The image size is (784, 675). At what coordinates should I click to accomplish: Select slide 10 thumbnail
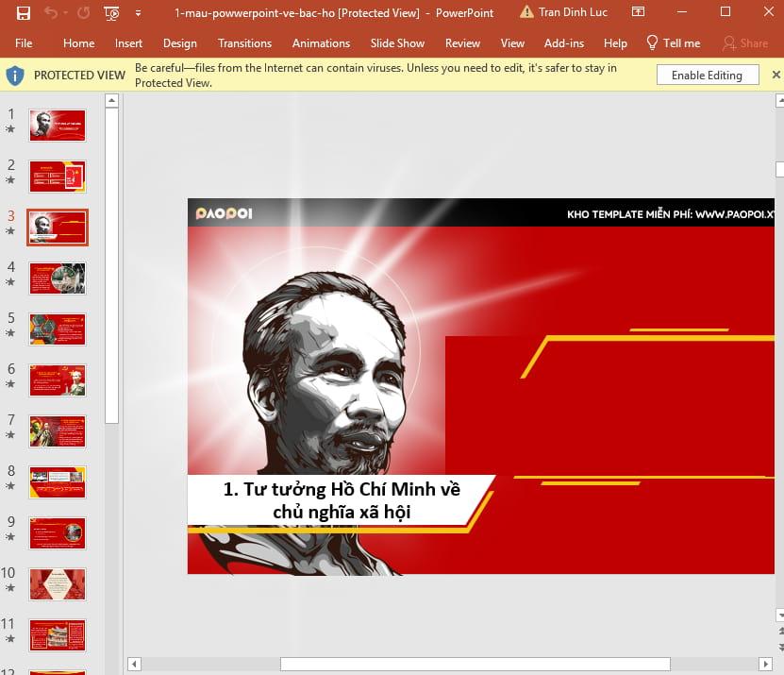click(58, 584)
